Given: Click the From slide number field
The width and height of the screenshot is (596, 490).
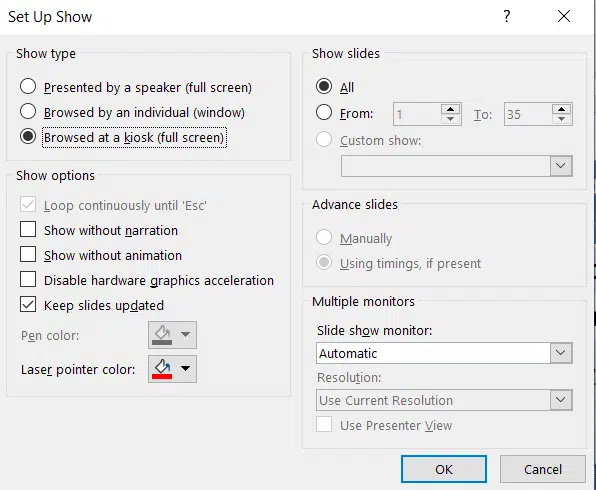Looking at the screenshot, I should [x=417, y=114].
